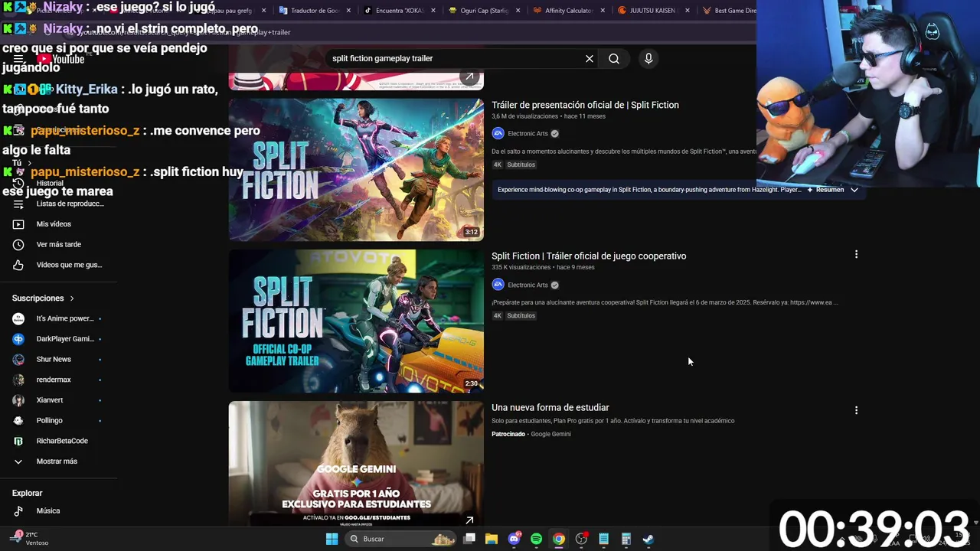Click the liked videos thumbs-up icon
This screenshot has height=551, width=980.
click(x=18, y=266)
